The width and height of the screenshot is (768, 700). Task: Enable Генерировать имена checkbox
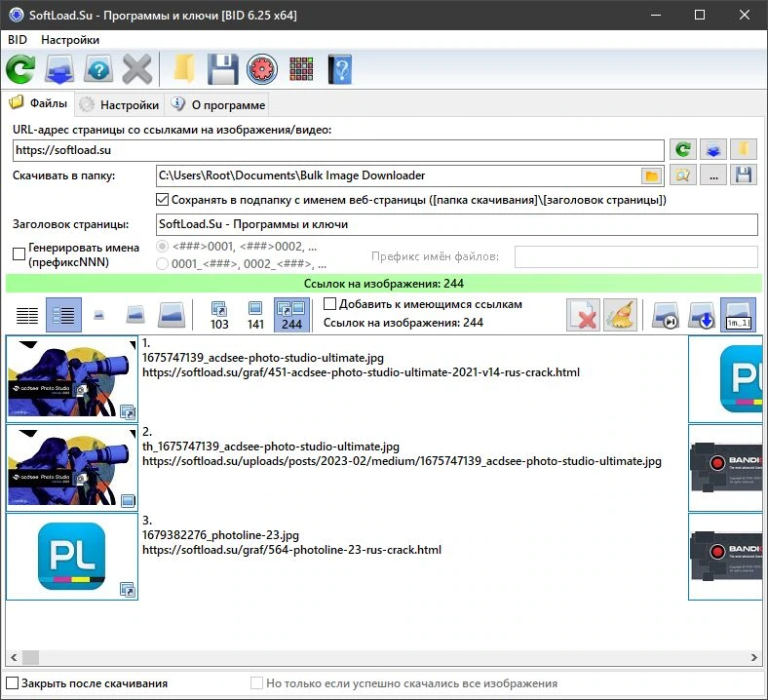click(19, 253)
